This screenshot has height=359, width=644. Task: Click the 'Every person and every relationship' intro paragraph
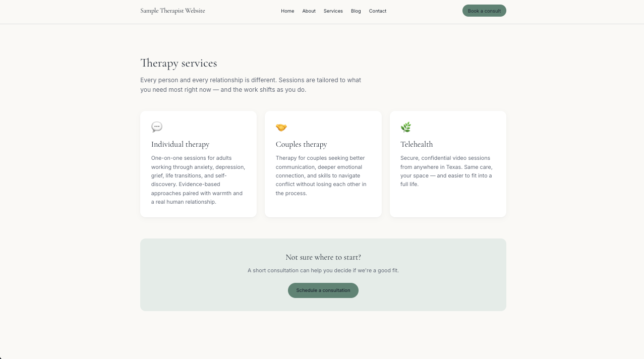(x=251, y=85)
